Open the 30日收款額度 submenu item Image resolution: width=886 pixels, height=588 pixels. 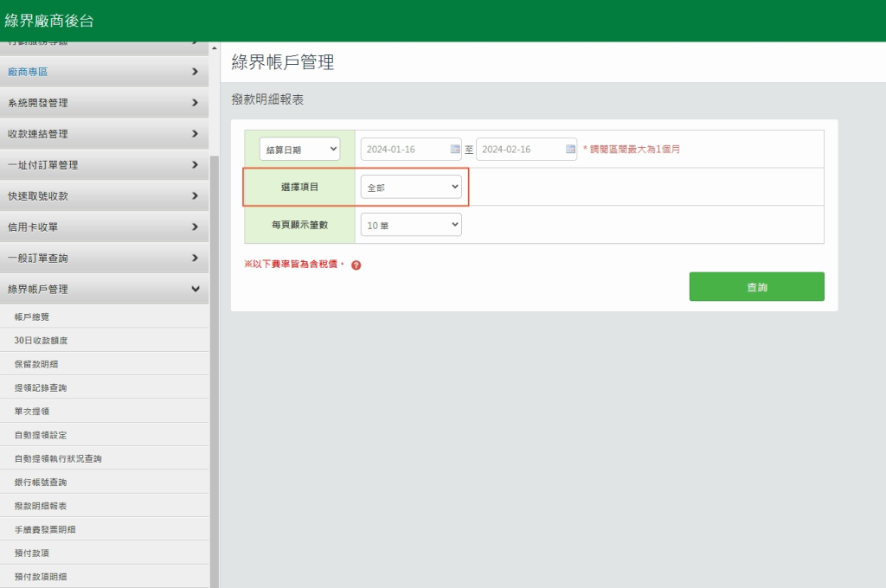point(104,341)
